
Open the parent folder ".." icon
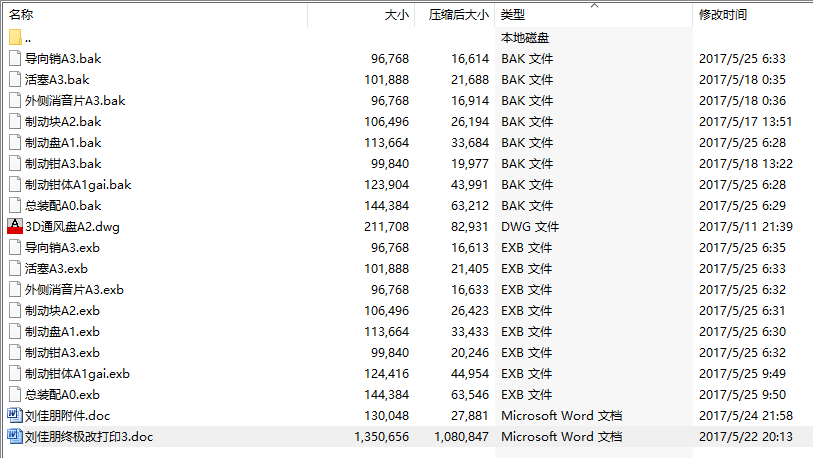tap(15, 37)
